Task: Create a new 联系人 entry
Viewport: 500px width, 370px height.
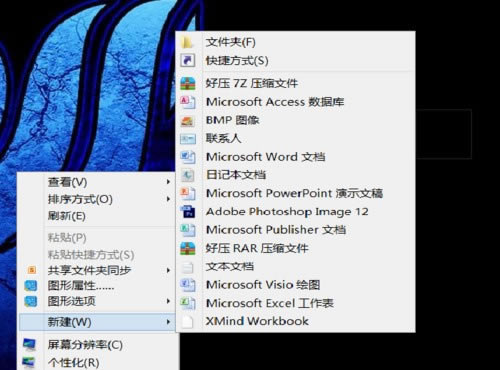Action: tap(295, 138)
